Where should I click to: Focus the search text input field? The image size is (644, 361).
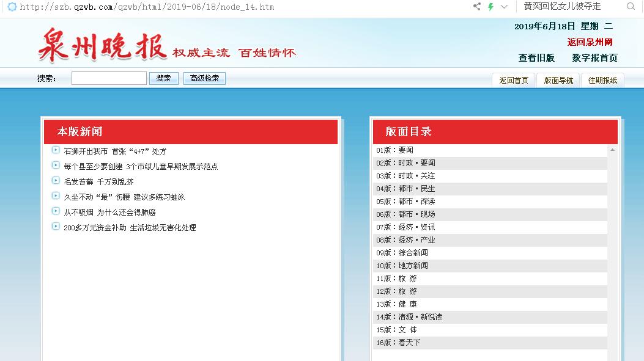(109, 78)
